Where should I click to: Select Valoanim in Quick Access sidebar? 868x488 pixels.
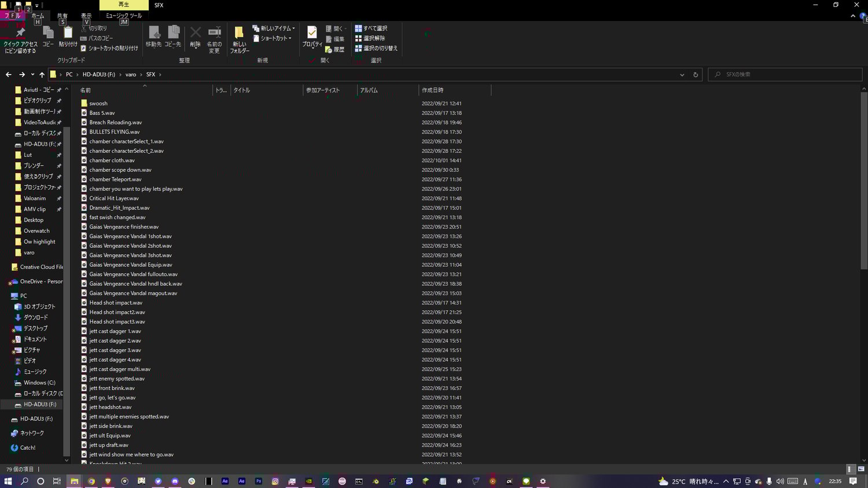pos(35,199)
